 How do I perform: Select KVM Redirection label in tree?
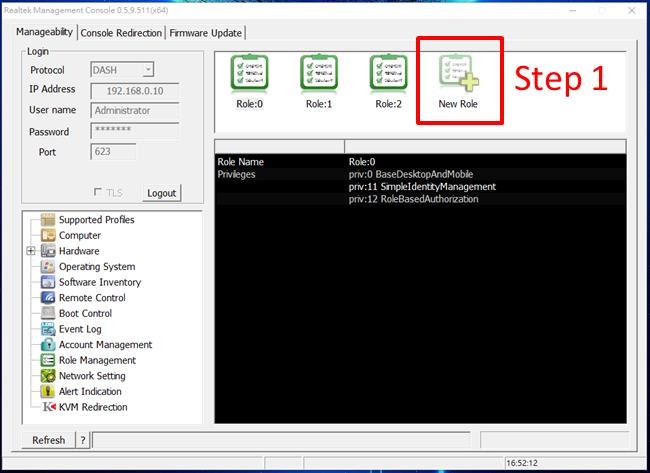[93, 407]
